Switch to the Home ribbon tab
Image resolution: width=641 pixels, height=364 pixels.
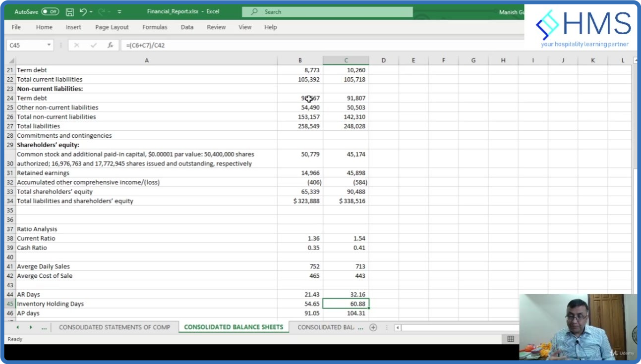[x=44, y=27]
